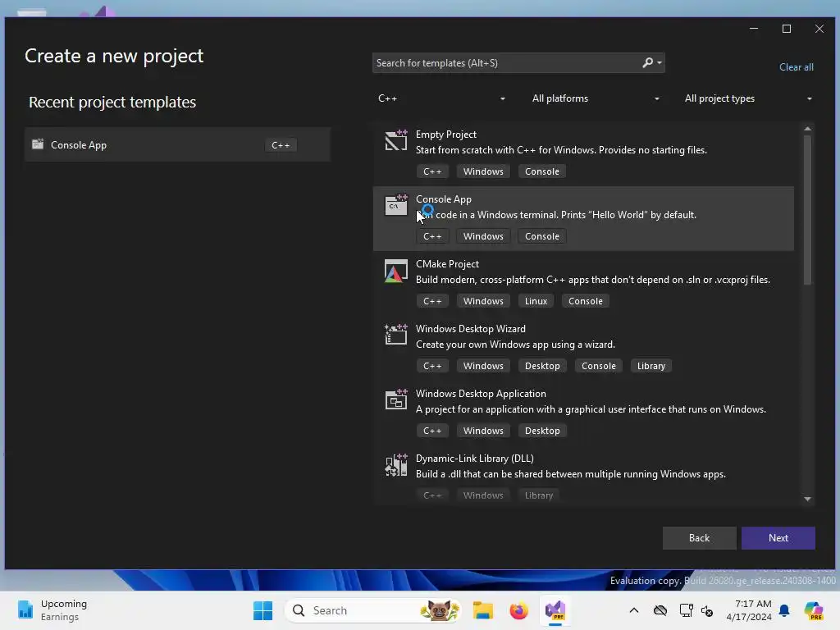
Task: Select the CMake Project template
Action: 583,283
